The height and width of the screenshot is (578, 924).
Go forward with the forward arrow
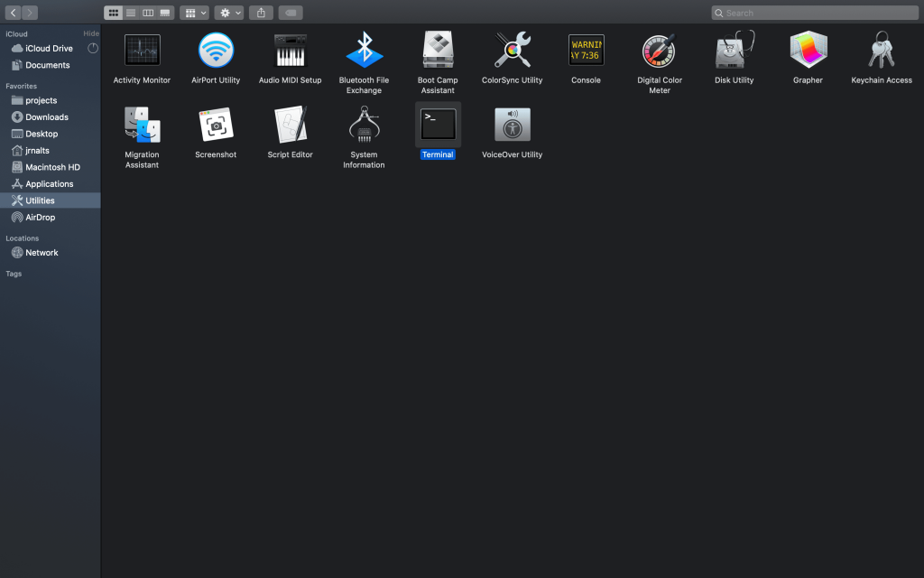coord(30,13)
